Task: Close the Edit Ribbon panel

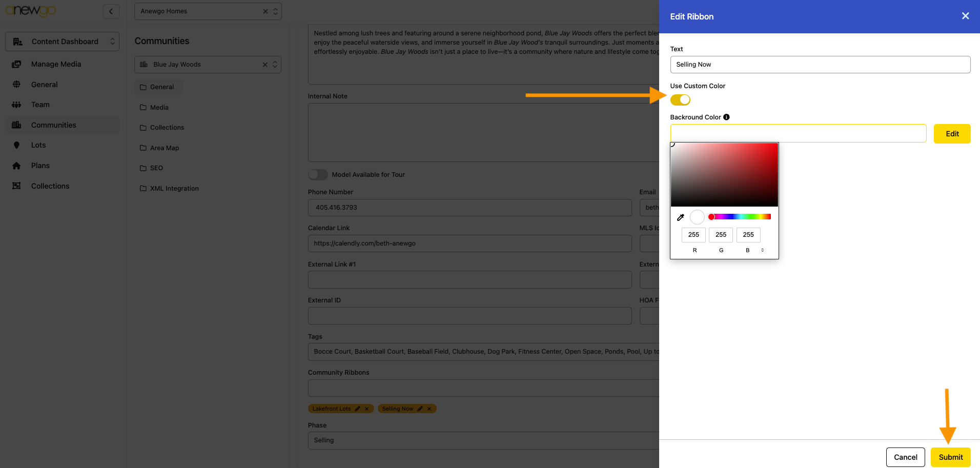Action: 965,16
